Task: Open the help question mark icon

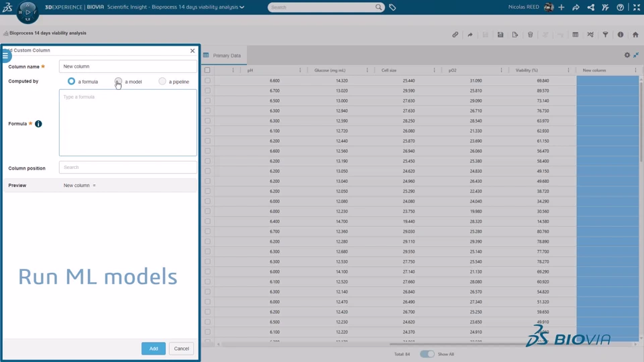Action: 620,7
